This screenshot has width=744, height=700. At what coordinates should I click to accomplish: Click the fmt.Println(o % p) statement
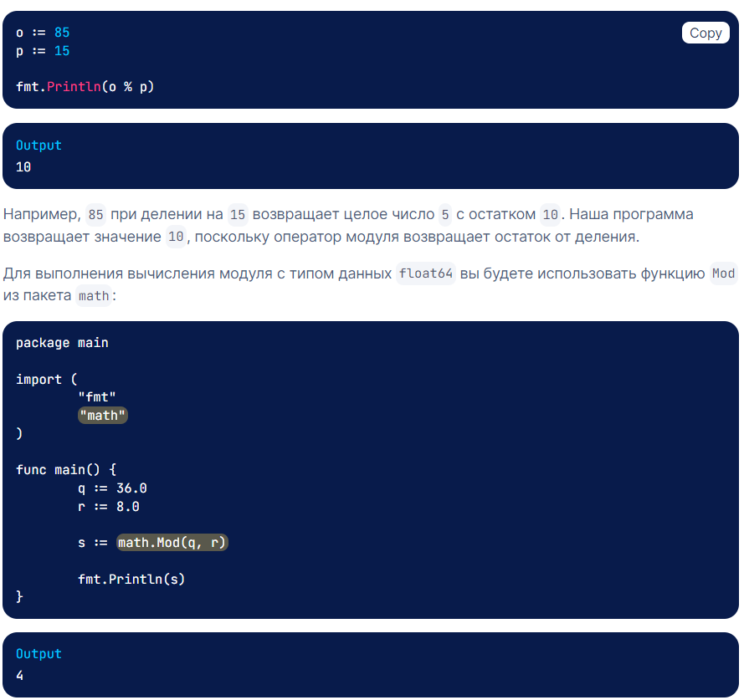coord(85,86)
